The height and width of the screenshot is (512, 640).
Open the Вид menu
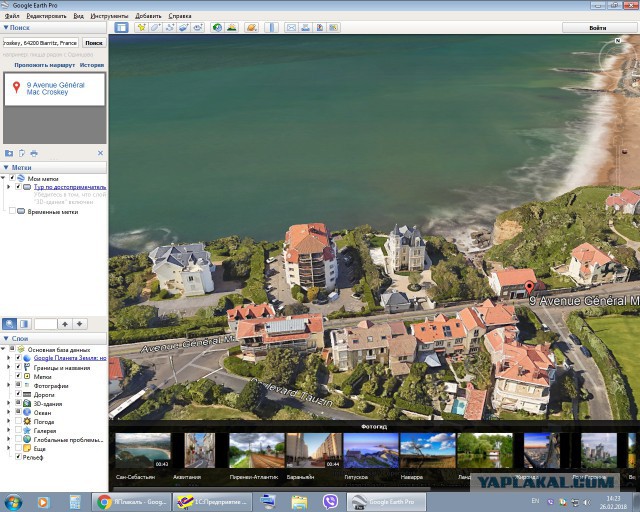[x=78, y=16]
